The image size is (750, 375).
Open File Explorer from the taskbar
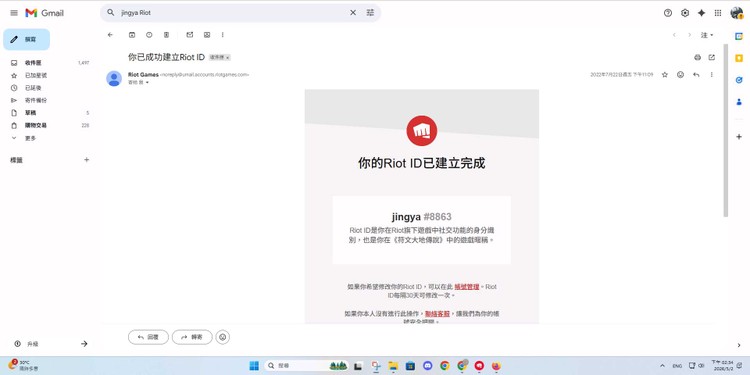pyautogui.click(x=393, y=366)
